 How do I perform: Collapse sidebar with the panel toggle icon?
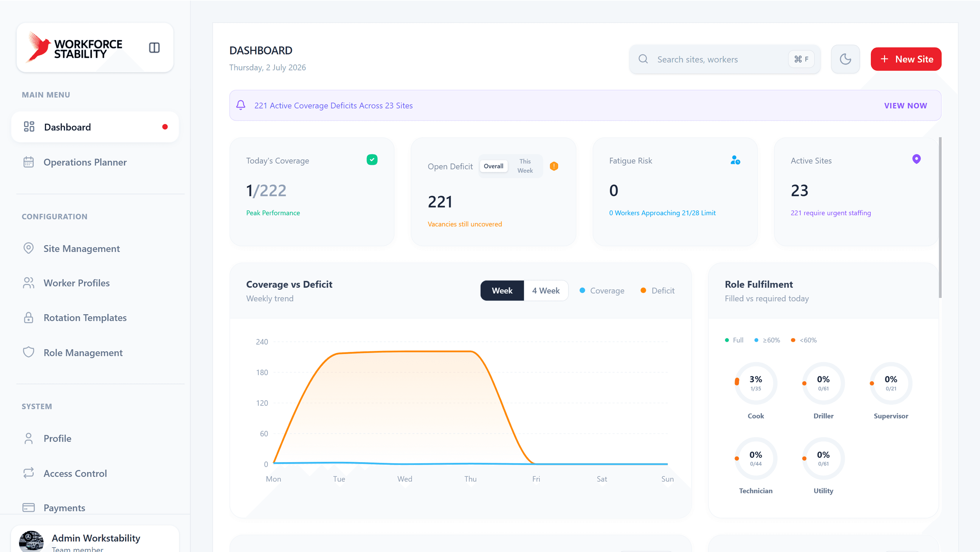click(x=154, y=48)
